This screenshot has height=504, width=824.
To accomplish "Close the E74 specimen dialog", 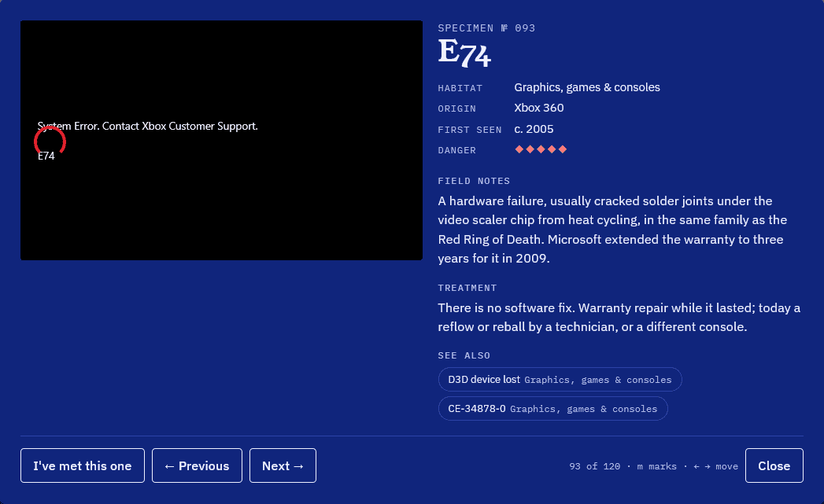I will [774, 465].
